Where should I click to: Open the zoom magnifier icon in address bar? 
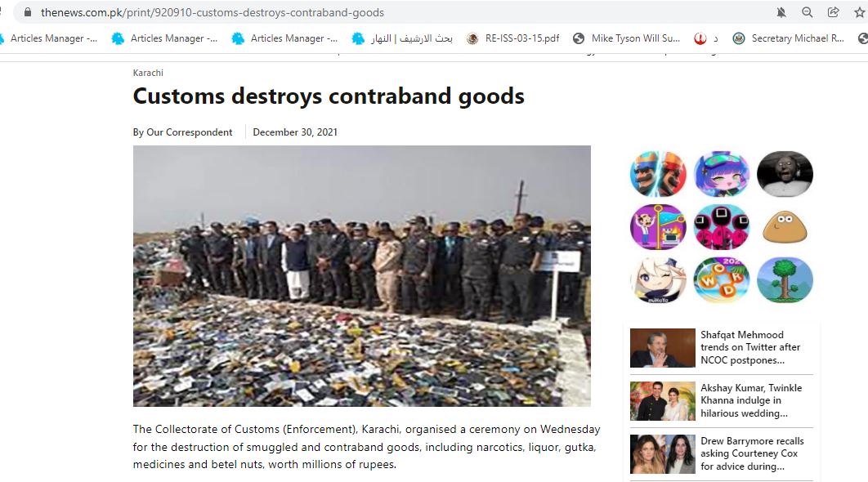(807, 12)
